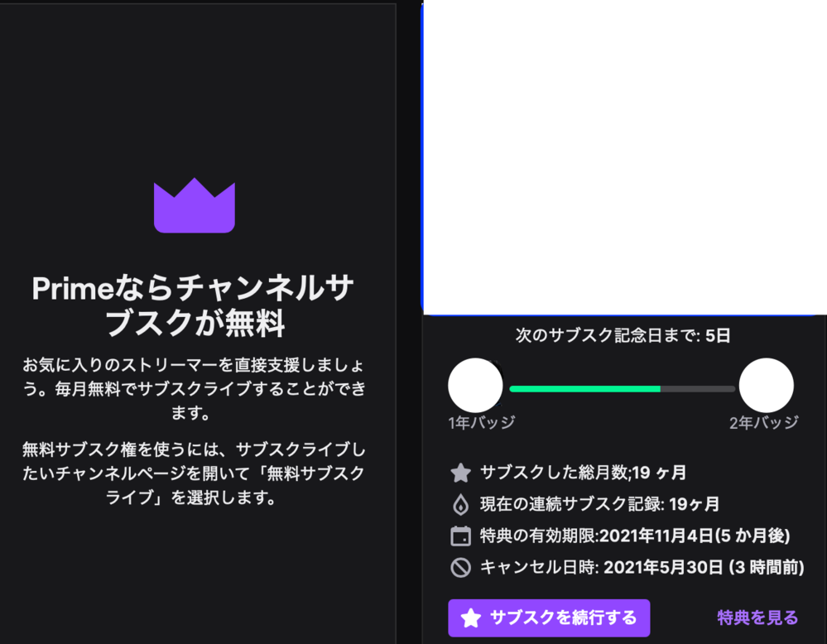827x644 pixels.
Task: Click the 1年バッジ label
Action: pyautogui.click(x=482, y=422)
